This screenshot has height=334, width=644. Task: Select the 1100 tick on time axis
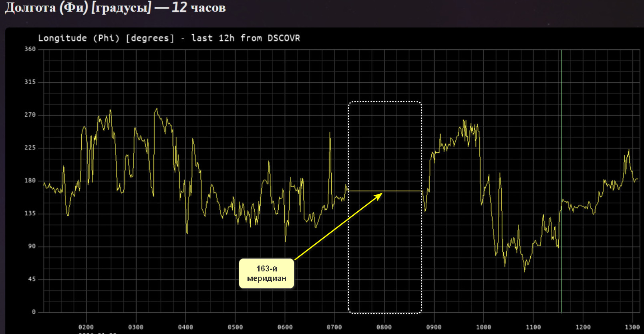(x=533, y=327)
